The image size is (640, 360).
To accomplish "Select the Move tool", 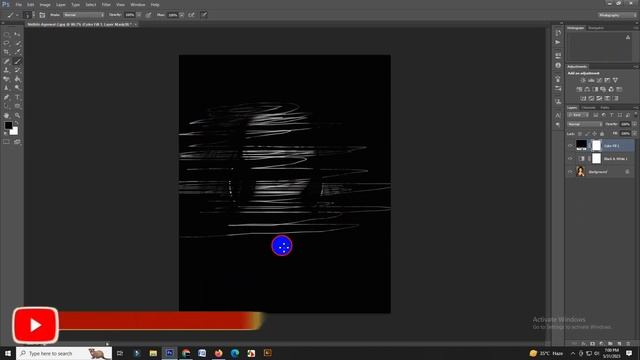I will coord(17,34).
